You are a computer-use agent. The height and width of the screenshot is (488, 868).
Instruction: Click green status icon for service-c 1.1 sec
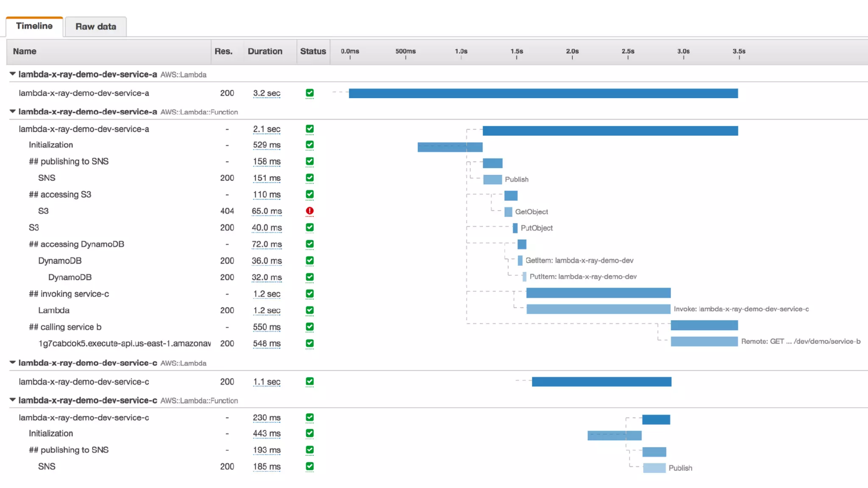310,382
